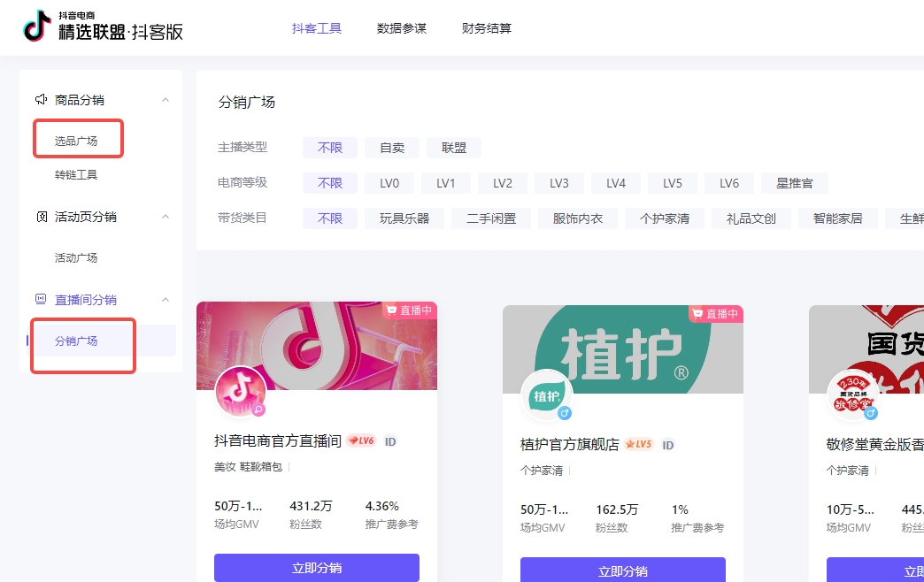Click the live-room icon beside 直播间分销
This screenshot has height=582, width=924.
point(41,299)
